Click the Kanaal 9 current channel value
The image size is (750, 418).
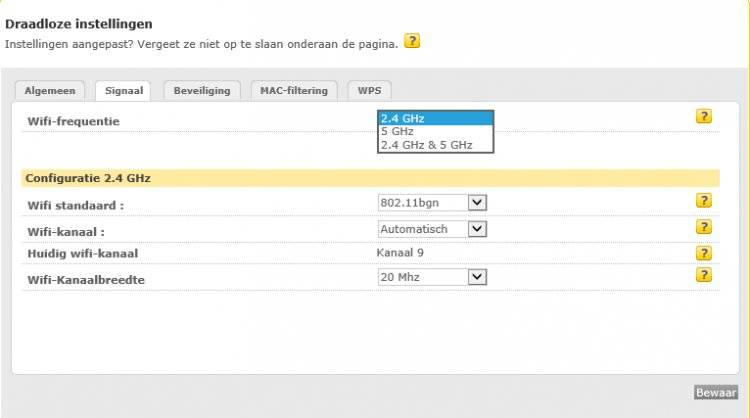tap(401, 253)
